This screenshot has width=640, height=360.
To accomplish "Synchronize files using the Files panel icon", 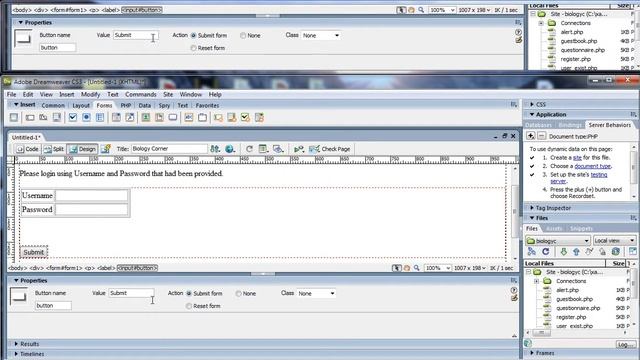I will click(616, 251).
